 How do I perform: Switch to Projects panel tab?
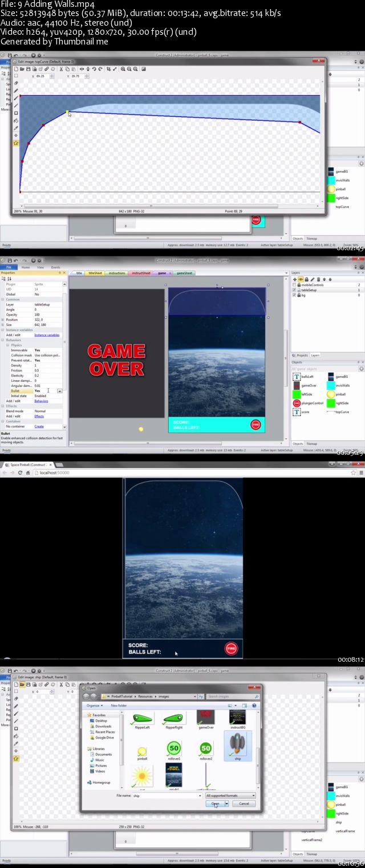(301, 355)
